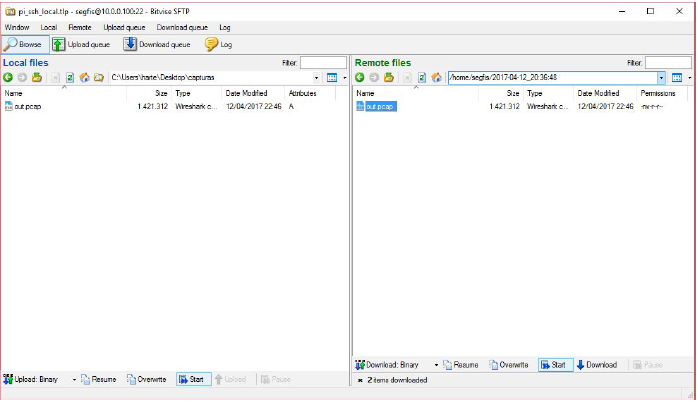Toggle the Overwrite option for uploads
Screen dimensions: 698x402
(x=146, y=379)
